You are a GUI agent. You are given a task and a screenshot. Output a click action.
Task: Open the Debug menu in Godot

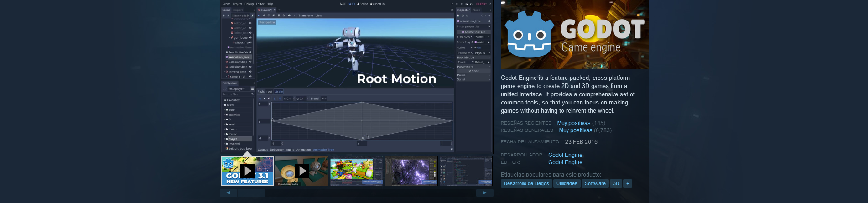tap(249, 4)
